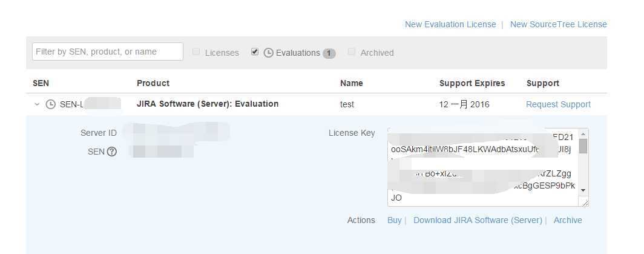This screenshot has width=644, height=254.
Task: Click the Evaluations count badge
Action: click(329, 53)
